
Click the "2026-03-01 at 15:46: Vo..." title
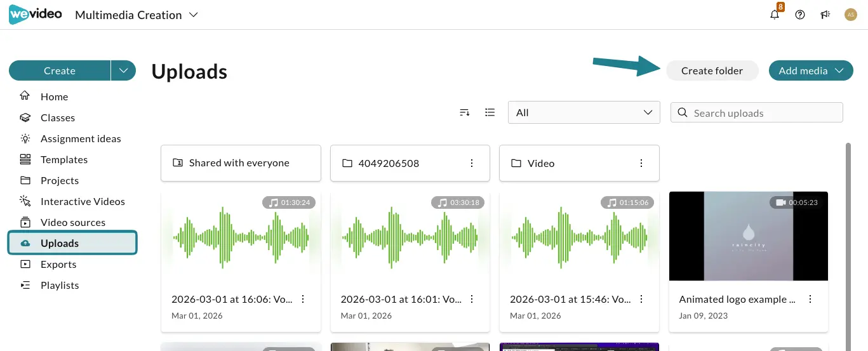(x=570, y=299)
